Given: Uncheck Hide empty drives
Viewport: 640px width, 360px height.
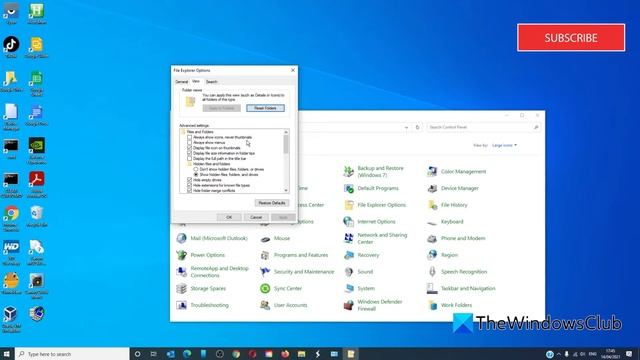Looking at the screenshot, I should 189,180.
